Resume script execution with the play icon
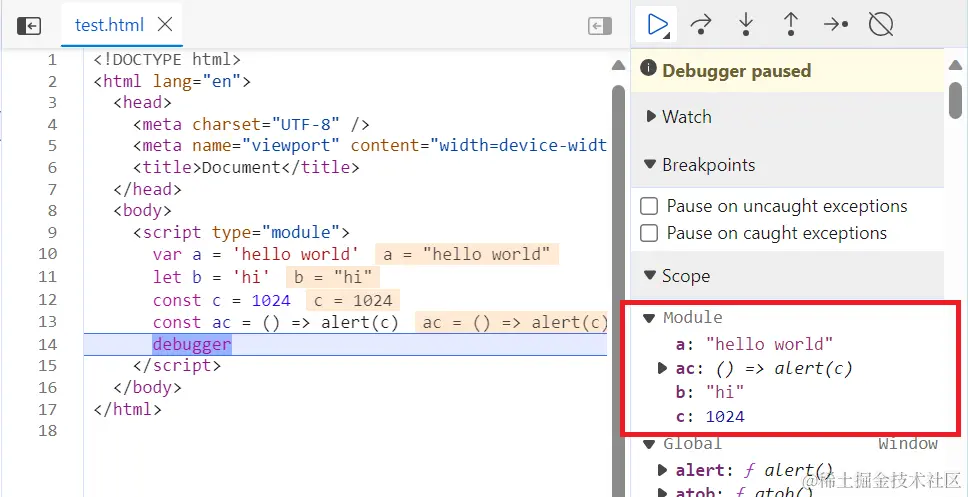 pyautogui.click(x=657, y=25)
